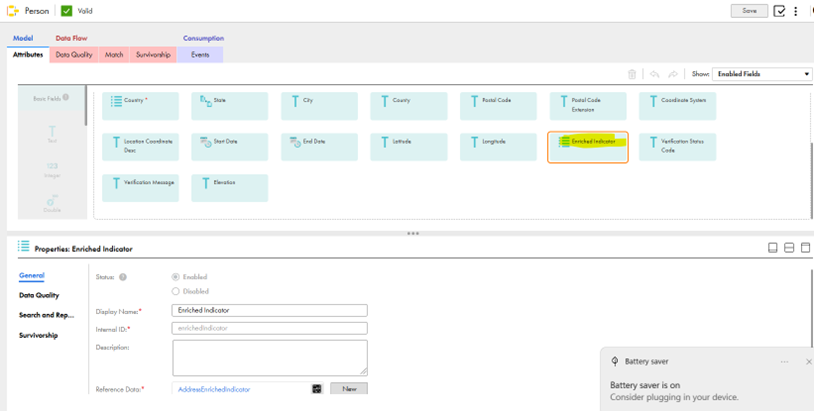Click the undo arrow icon
Screen dimensions: 814x411
[655, 74]
